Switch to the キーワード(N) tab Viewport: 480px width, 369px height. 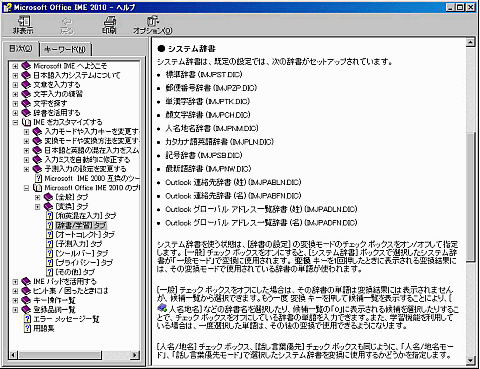coord(65,50)
